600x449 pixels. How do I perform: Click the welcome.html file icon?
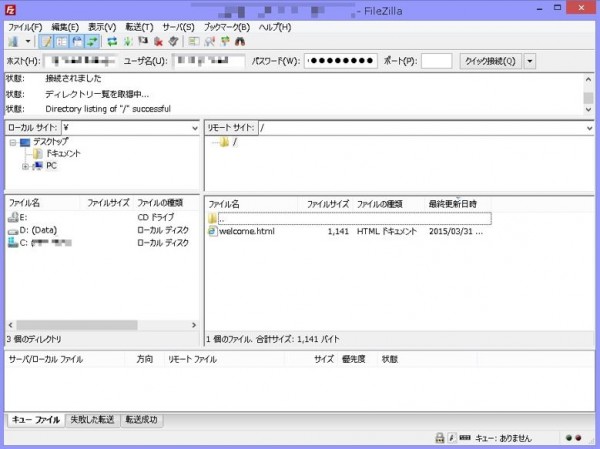click(x=212, y=231)
